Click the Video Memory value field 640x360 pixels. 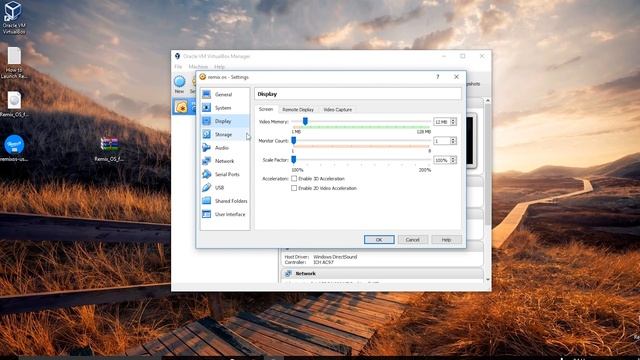point(442,122)
